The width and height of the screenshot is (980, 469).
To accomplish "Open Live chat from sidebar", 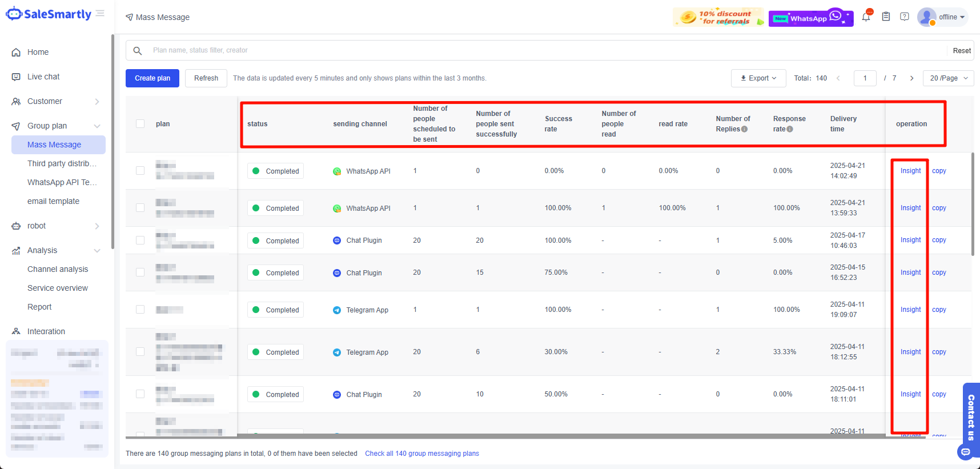I will click(43, 77).
